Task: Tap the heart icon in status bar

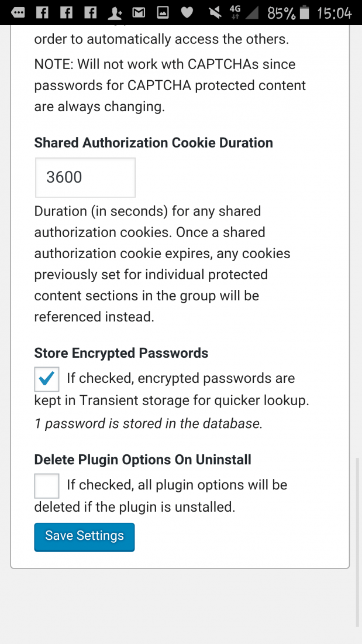Action: [x=187, y=13]
